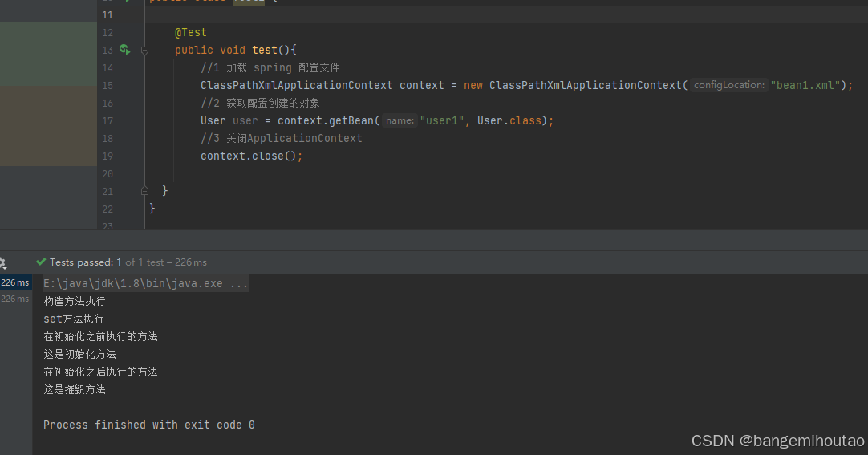868x455 pixels.
Task: Click the new keyword on line 15
Action: [473, 85]
